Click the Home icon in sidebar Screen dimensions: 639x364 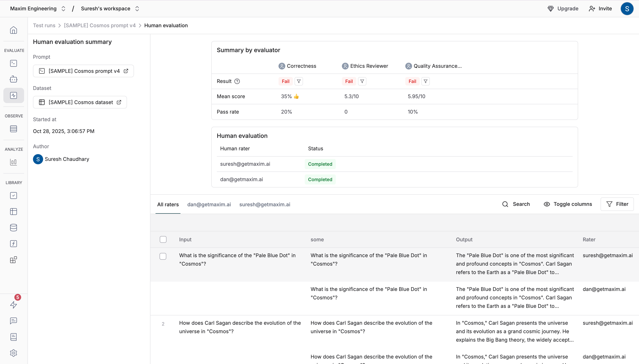pos(14,30)
